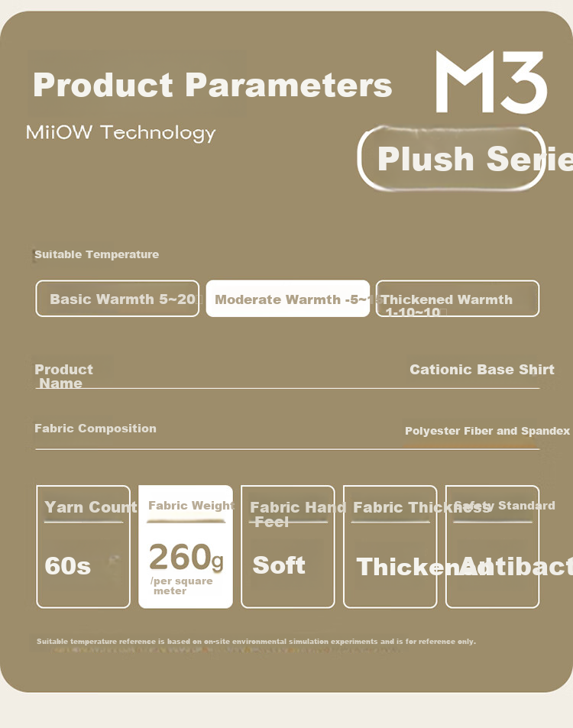Click the Cationic Base Shirt value
Image resolution: width=573 pixels, height=728 pixels.
pyautogui.click(x=482, y=370)
